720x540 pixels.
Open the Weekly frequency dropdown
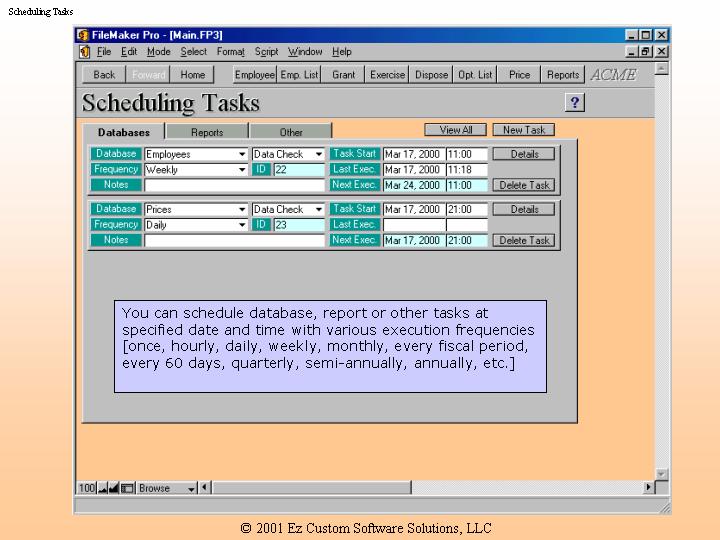pos(242,170)
